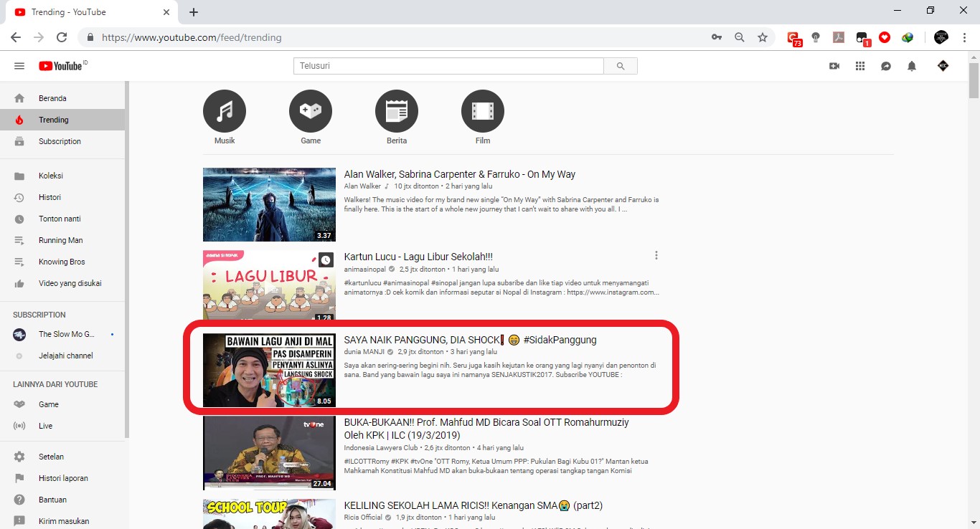Click the globe download manager extension icon

pyautogui.click(x=908, y=37)
